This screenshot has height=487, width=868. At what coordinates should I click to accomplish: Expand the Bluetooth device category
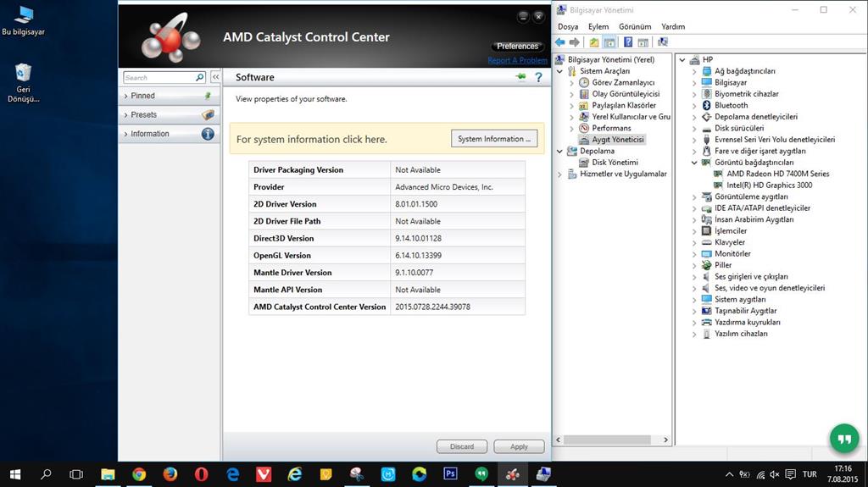(x=694, y=106)
